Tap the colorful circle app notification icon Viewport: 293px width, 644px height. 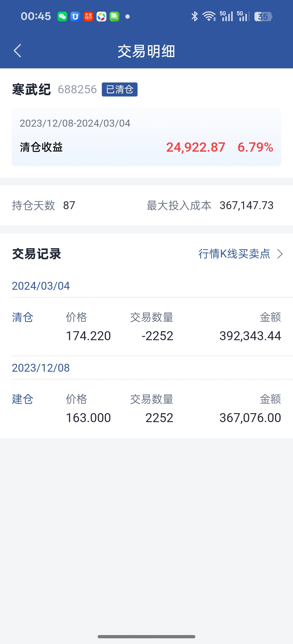pos(101,17)
